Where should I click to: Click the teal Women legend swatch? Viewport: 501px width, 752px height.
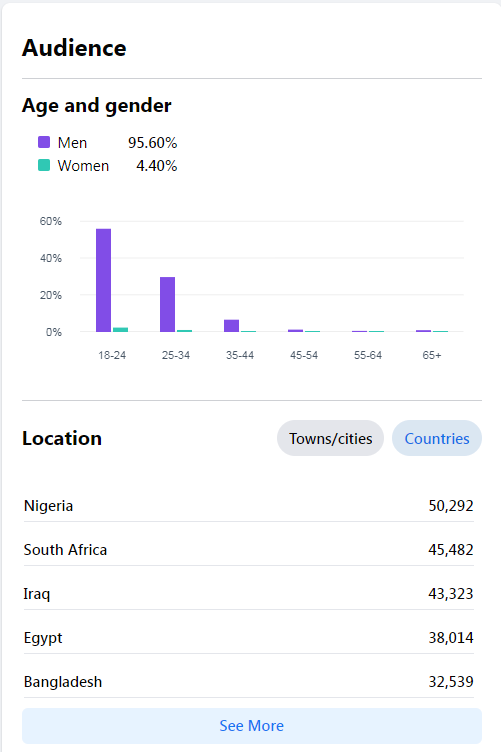tap(44, 165)
